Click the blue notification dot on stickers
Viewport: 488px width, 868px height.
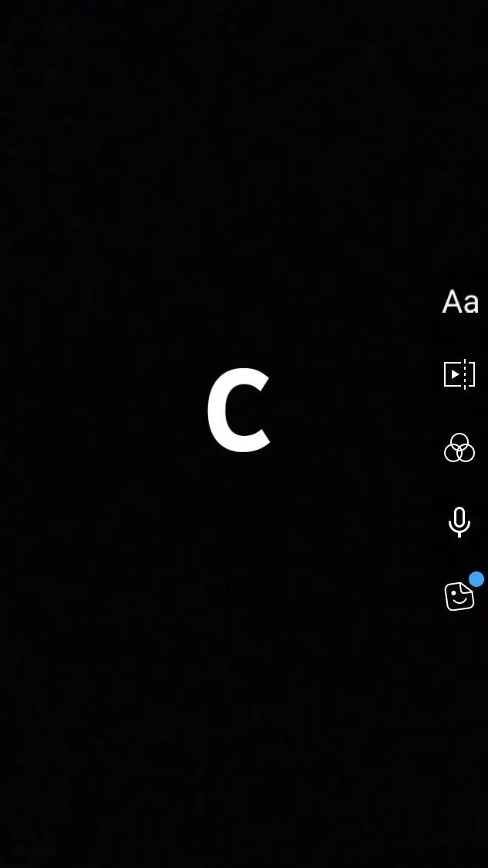click(476, 579)
